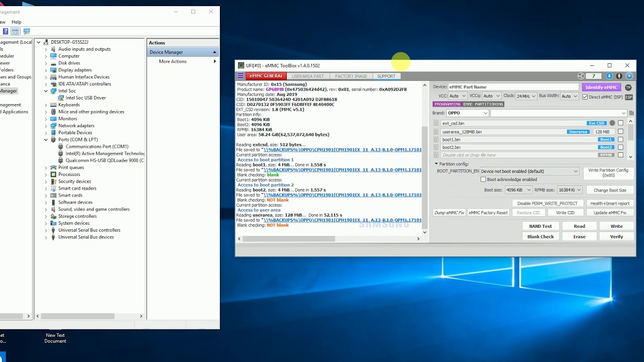This screenshot has height=362, width=644.
Task: Toggle Direct eMMC (ISP) checkbox
Action: 585,97
